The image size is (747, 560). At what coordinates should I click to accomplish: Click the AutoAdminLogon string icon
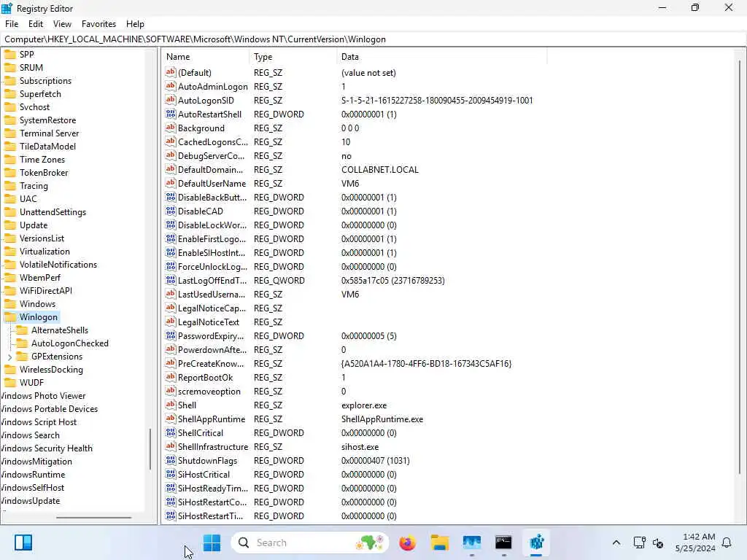(x=171, y=86)
